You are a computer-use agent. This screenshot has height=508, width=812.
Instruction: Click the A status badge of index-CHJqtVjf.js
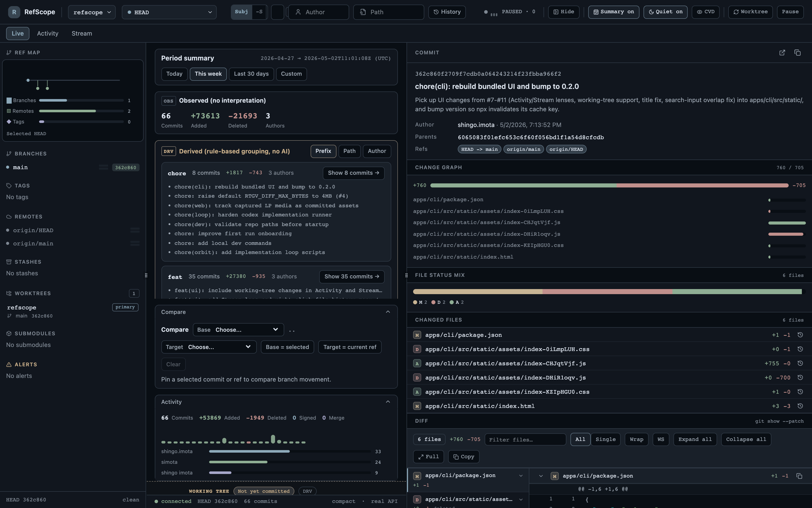(417, 363)
